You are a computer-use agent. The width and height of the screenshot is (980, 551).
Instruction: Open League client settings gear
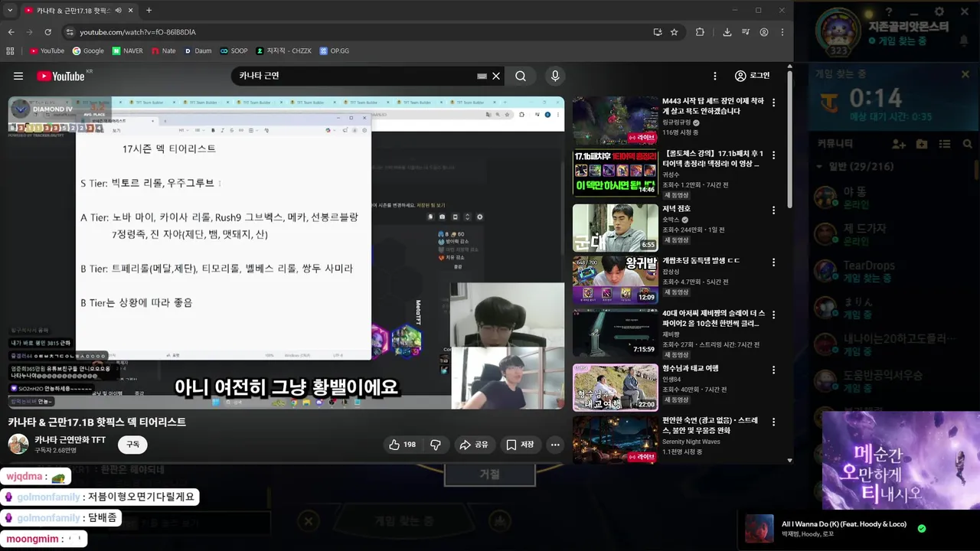(x=939, y=11)
